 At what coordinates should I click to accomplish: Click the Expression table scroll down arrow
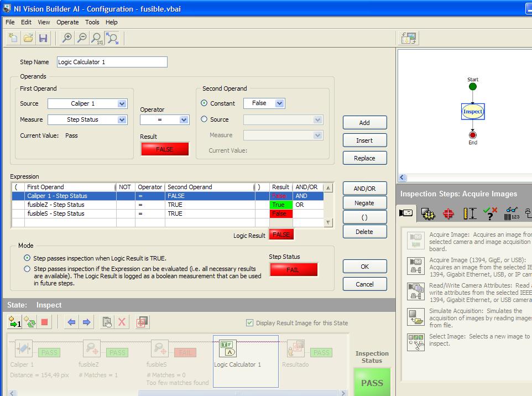[328, 222]
